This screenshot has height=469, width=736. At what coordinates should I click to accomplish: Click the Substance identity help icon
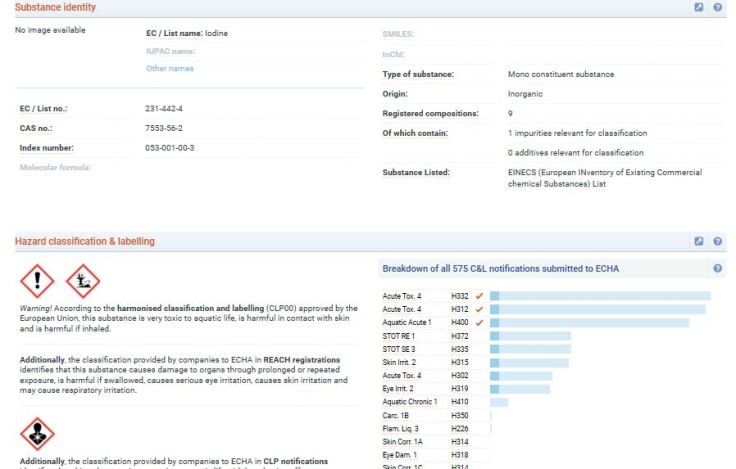point(718,7)
